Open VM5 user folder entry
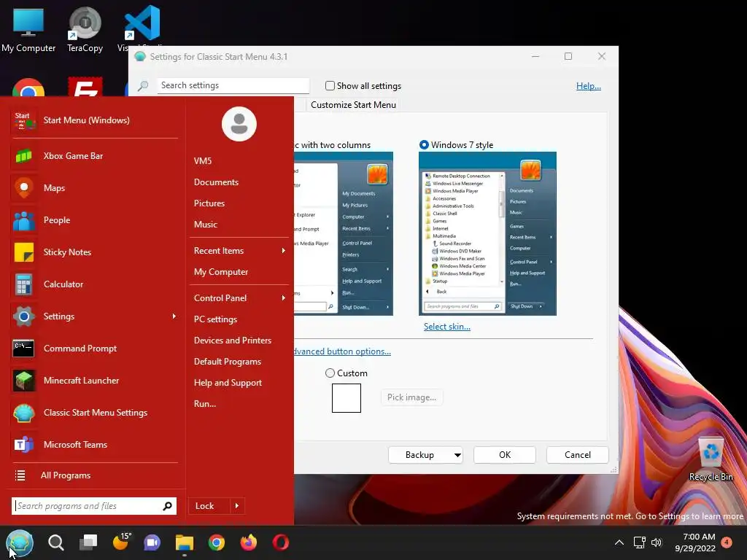Image resolution: width=747 pixels, height=560 pixels. (x=203, y=161)
